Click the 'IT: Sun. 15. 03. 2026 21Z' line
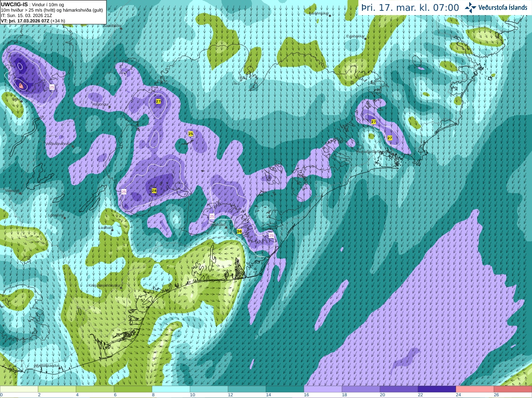The image size is (532, 398). tap(26, 15)
